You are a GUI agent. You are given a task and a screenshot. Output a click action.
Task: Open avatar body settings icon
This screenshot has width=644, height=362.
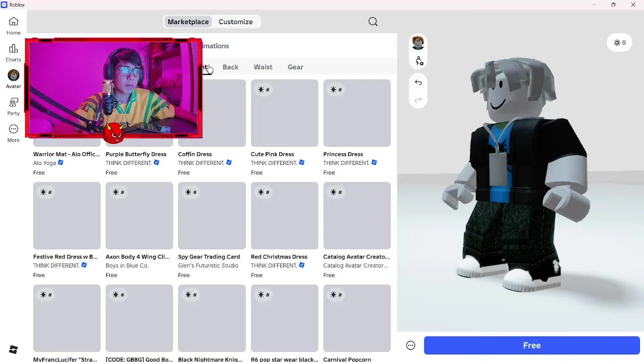[x=419, y=61]
